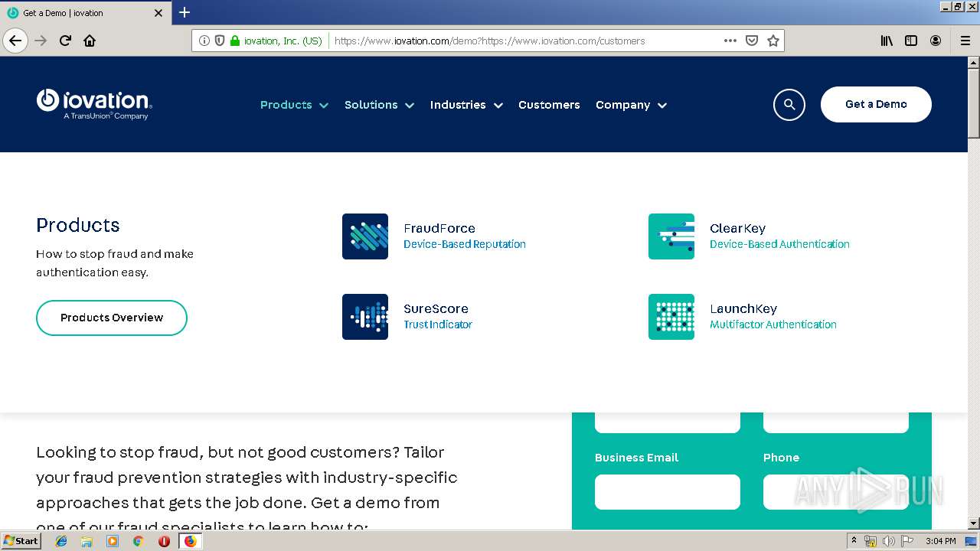
Task: Go to the Customers menu item
Action: pos(549,105)
